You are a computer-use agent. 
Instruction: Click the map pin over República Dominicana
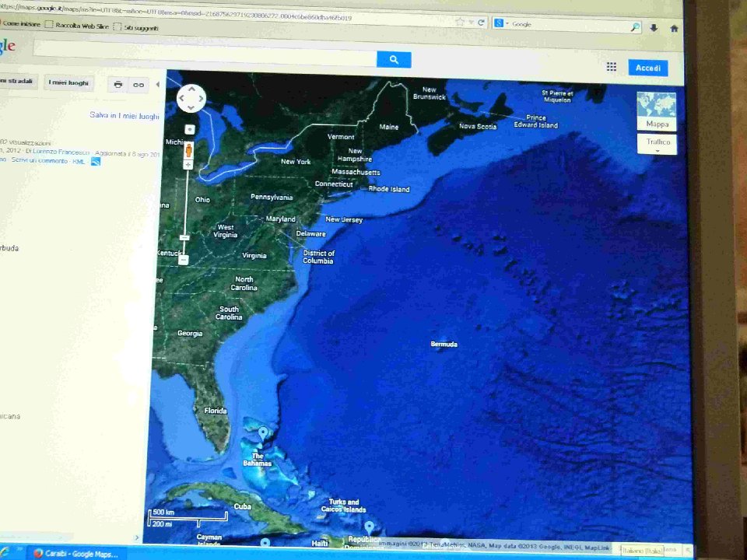click(x=369, y=527)
